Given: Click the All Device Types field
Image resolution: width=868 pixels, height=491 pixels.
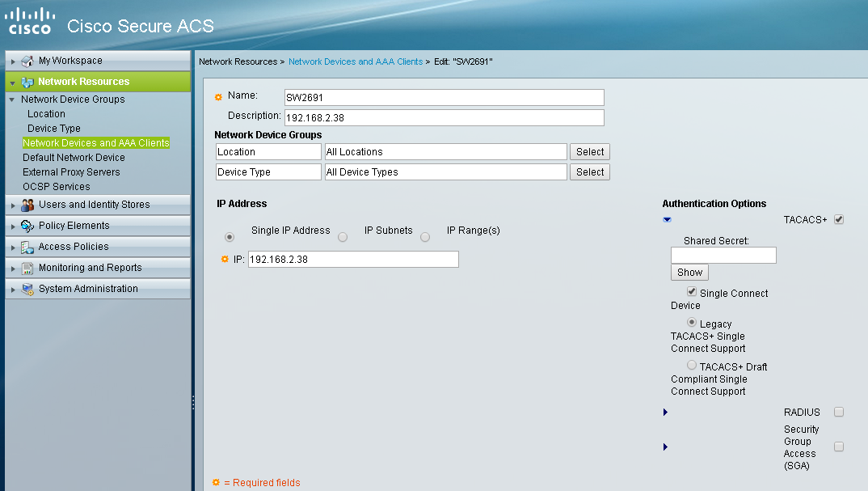Looking at the screenshot, I should [x=445, y=171].
